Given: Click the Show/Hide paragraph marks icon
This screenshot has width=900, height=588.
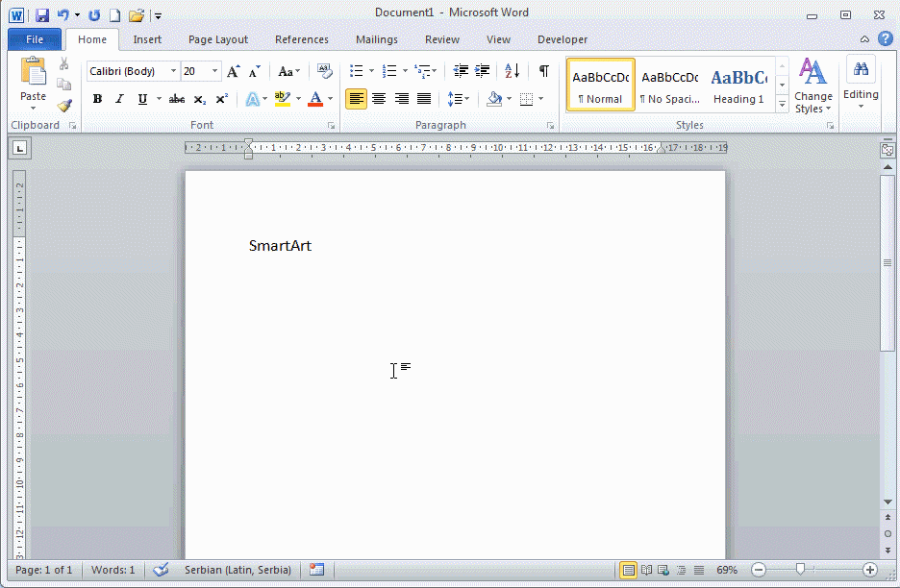Looking at the screenshot, I should [x=544, y=71].
